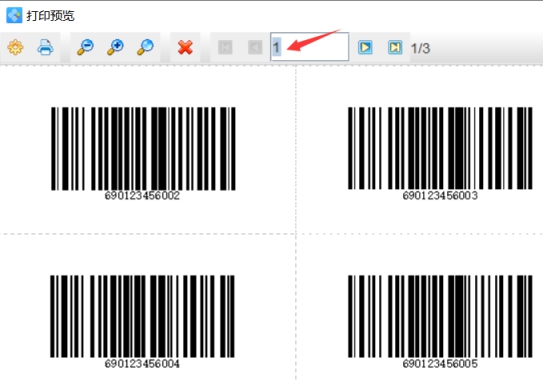
Task: Click the 1/3 page count label
Action: [420, 48]
